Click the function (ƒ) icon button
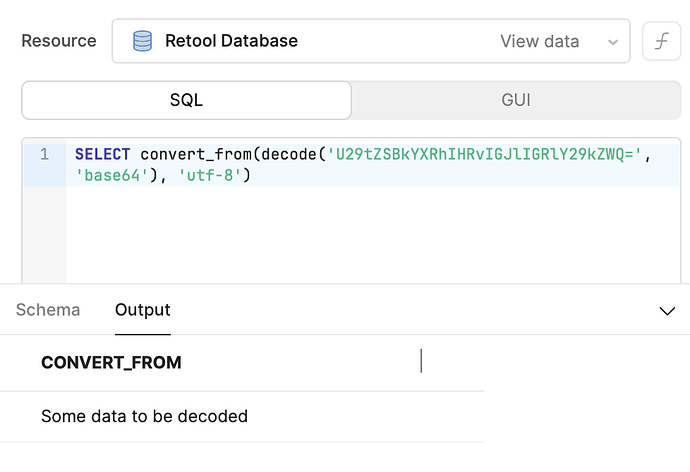Screen dimensions: 690x472 tap(660, 41)
